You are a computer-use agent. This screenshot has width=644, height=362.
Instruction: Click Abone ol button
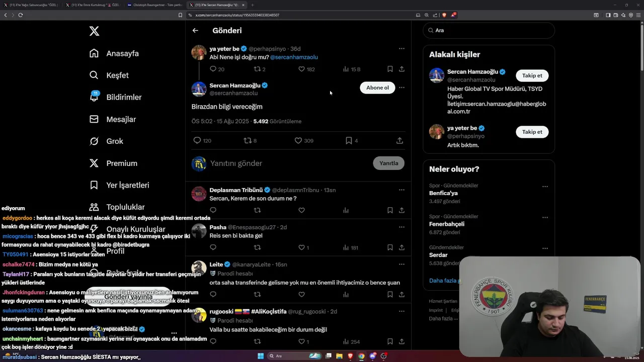(377, 87)
